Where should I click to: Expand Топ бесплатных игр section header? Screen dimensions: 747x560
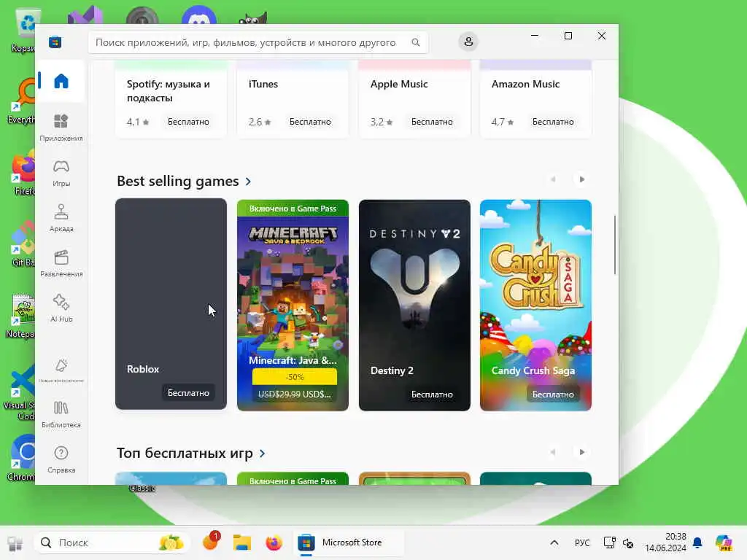click(x=190, y=453)
